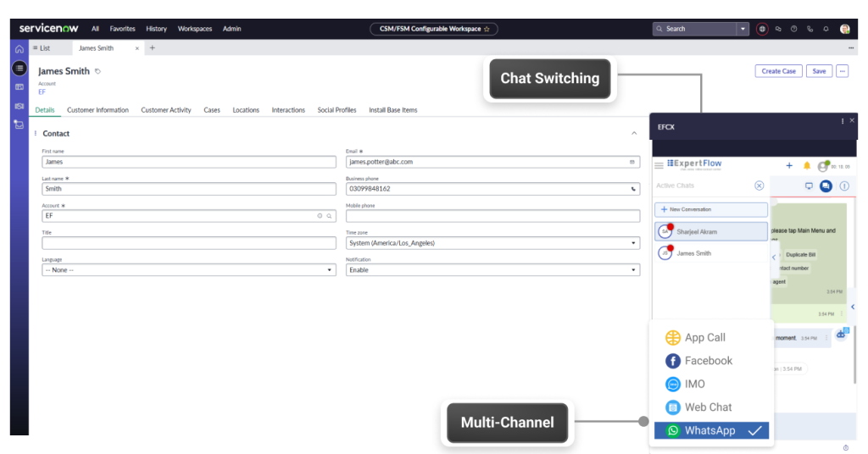Click the phone icon in top header
868x454 pixels.
(810, 29)
